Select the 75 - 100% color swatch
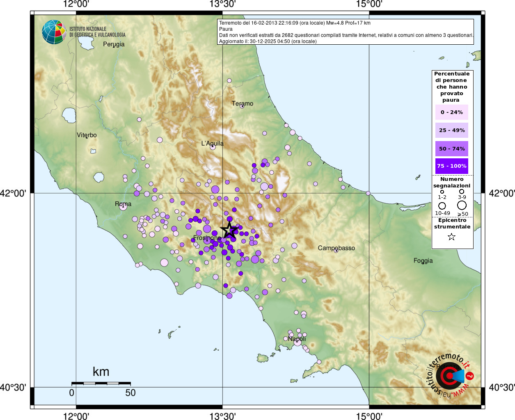This screenshot has width=515, height=420. pyautogui.click(x=451, y=166)
